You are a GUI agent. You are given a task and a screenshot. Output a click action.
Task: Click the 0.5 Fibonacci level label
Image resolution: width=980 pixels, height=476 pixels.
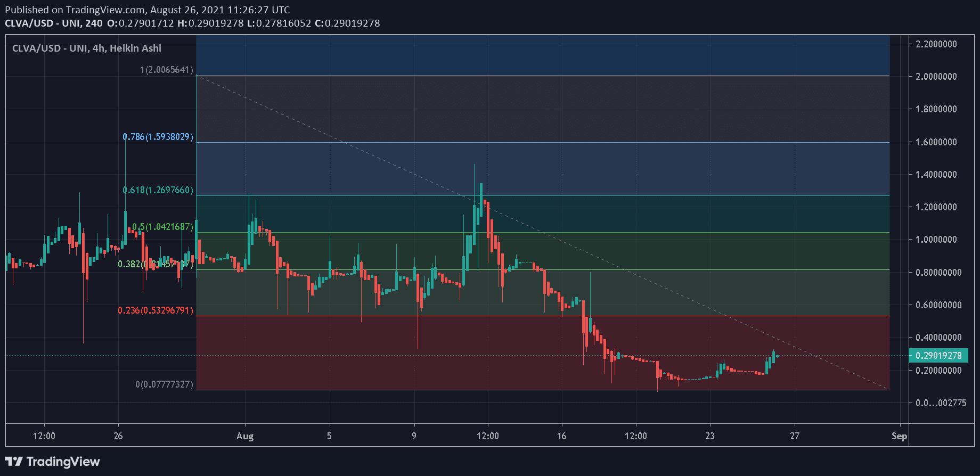coord(162,227)
